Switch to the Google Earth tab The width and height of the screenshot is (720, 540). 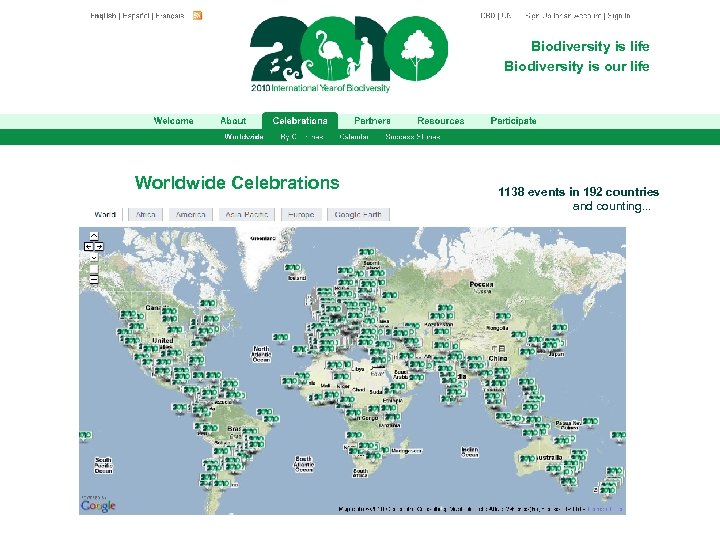coord(358,214)
